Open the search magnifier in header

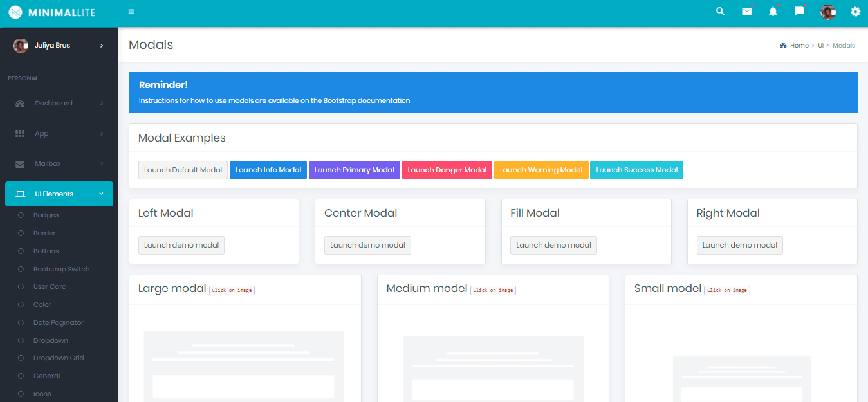click(721, 12)
